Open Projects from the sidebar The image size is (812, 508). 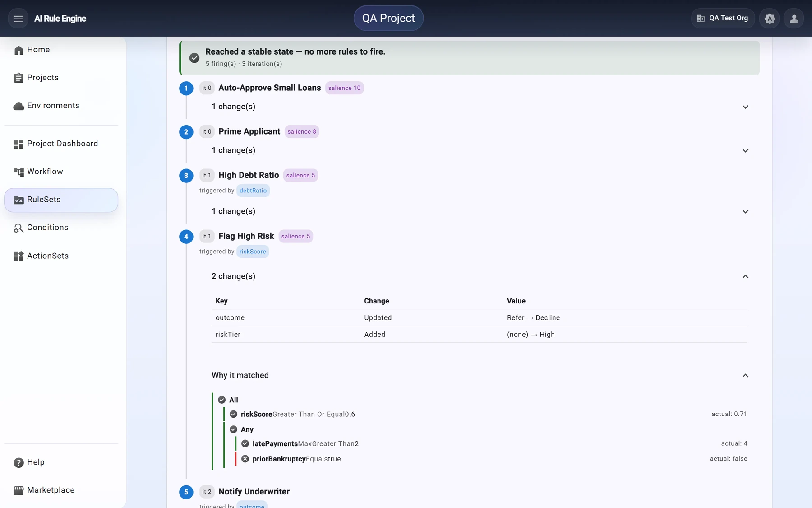(x=61, y=78)
